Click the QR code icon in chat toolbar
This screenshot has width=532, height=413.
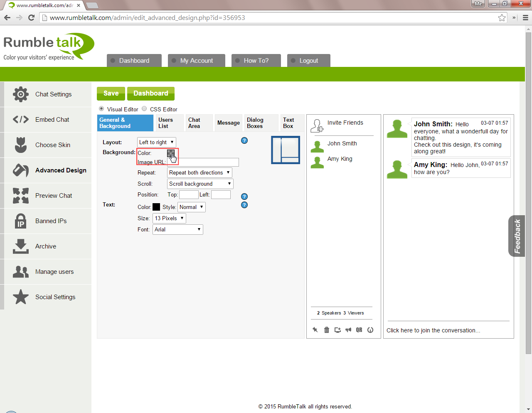click(359, 330)
